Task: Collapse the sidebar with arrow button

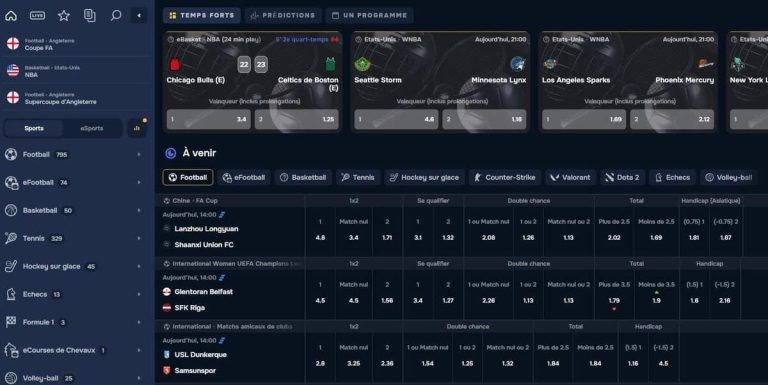Action: [139, 16]
